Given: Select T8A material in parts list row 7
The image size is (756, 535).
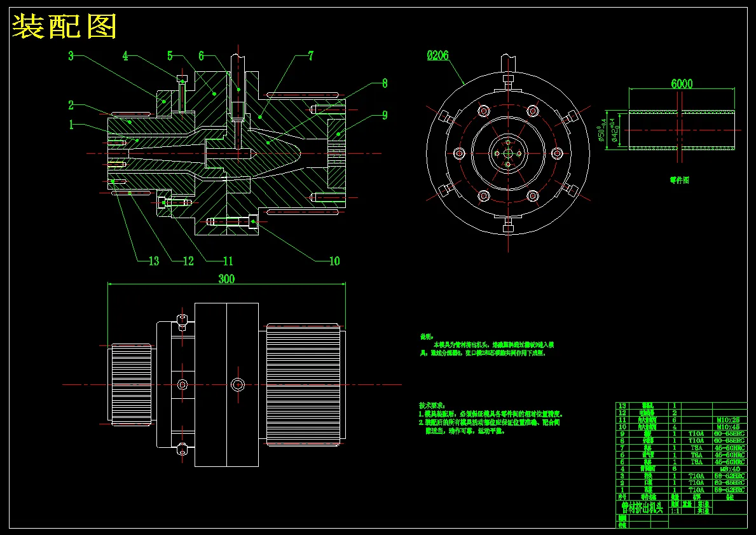Looking at the screenshot, I should pyautogui.click(x=697, y=448).
